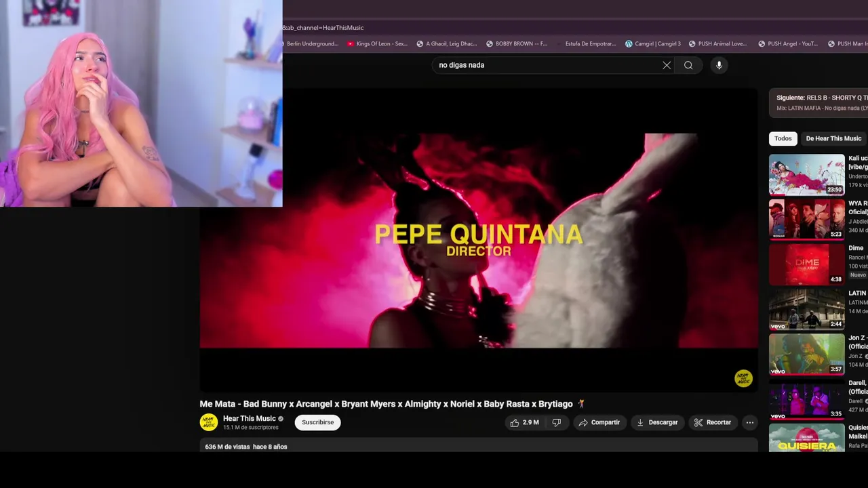Dislike the video with thumbs down

click(x=556, y=422)
